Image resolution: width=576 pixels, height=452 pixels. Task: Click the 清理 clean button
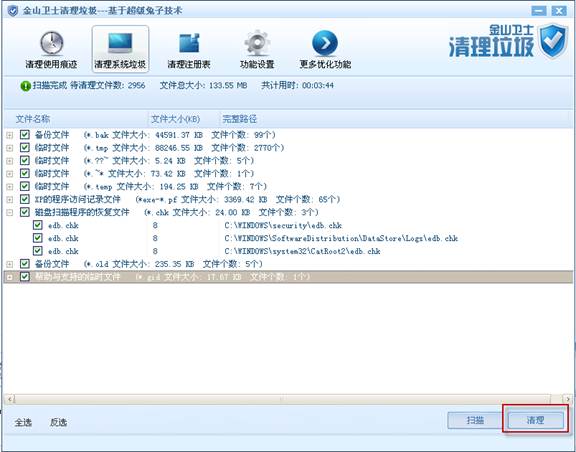click(x=535, y=420)
